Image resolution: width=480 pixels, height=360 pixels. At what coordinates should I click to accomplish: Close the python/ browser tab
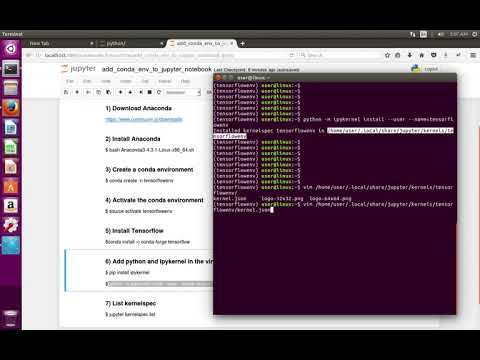(161, 43)
